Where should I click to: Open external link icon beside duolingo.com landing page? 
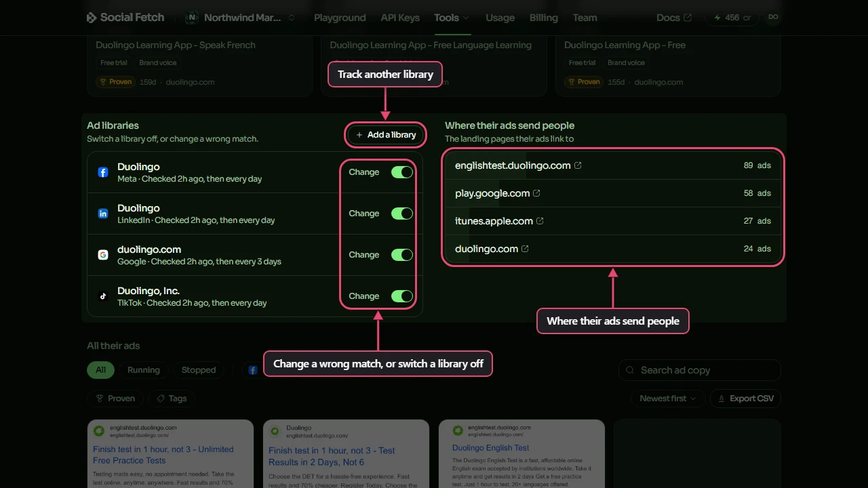[x=525, y=249]
